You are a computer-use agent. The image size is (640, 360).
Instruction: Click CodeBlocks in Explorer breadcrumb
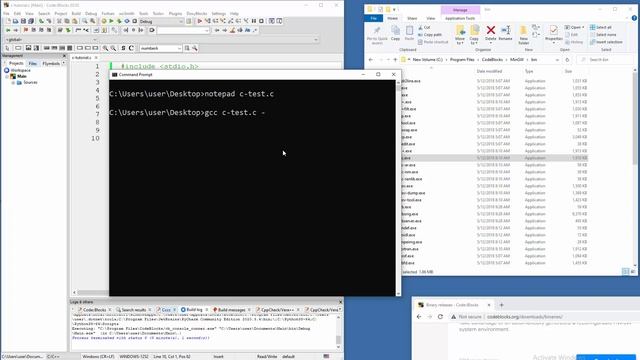(492, 60)
